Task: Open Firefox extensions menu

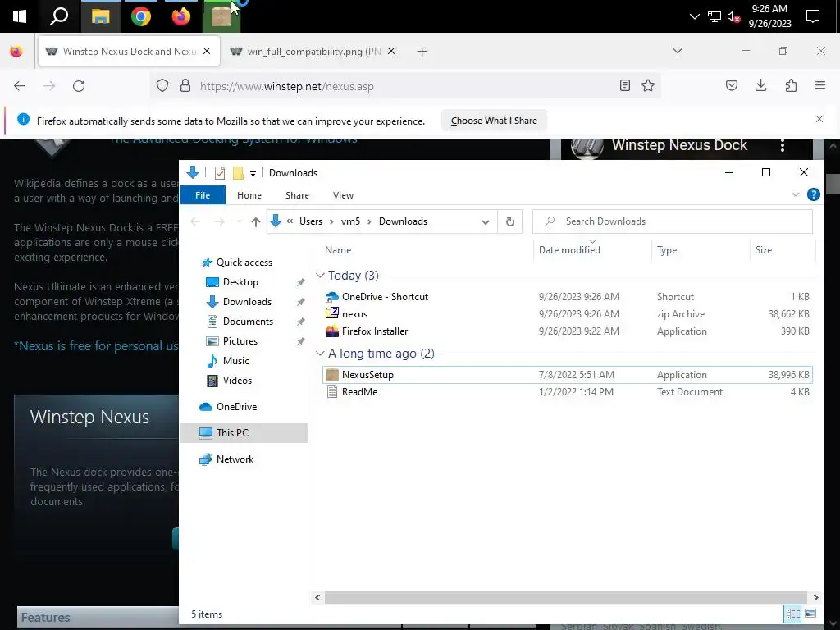Action: [791, 85]
